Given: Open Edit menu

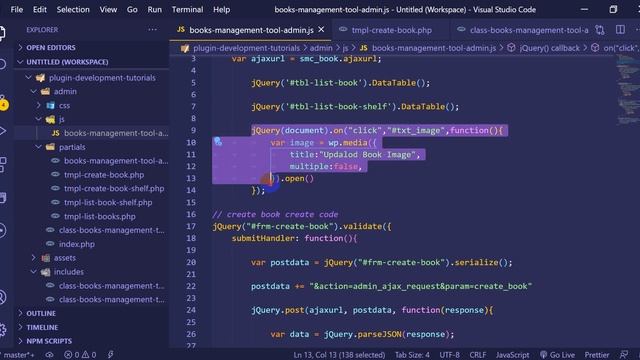Looking at the screenshot, I should pos(40,9).
